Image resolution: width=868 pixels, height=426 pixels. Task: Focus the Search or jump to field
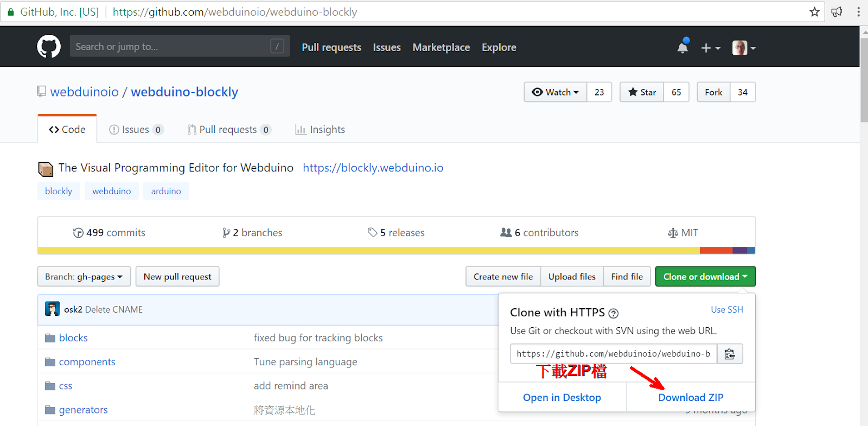click(180, 47)
